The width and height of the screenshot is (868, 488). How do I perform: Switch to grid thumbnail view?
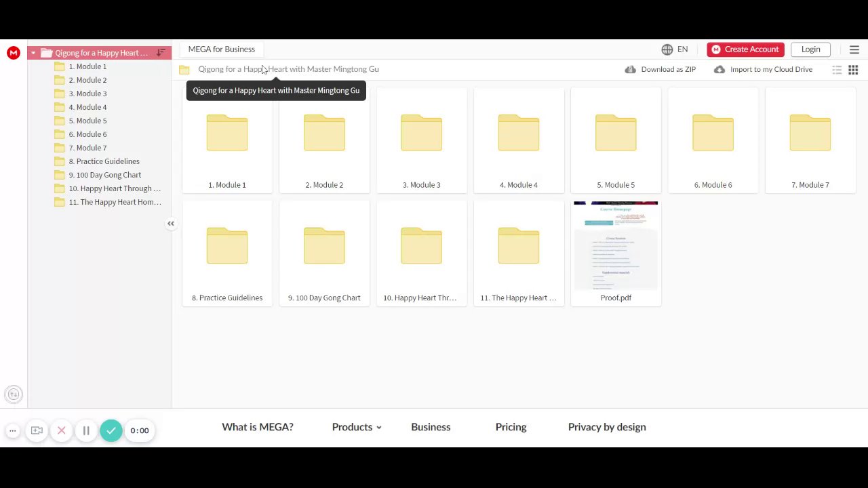pos(853,70)
